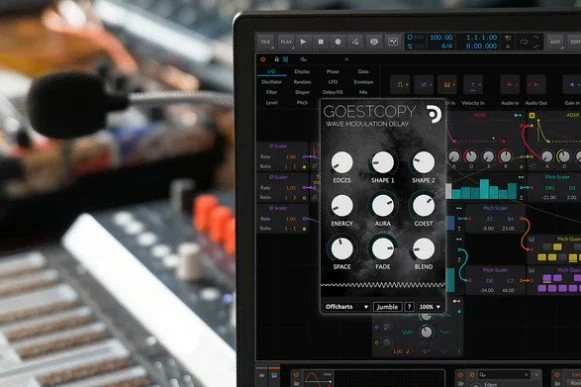This screenshot has height=387, width=581.
Task: Click the lock icon in browser panel
Action: point(276,59)
